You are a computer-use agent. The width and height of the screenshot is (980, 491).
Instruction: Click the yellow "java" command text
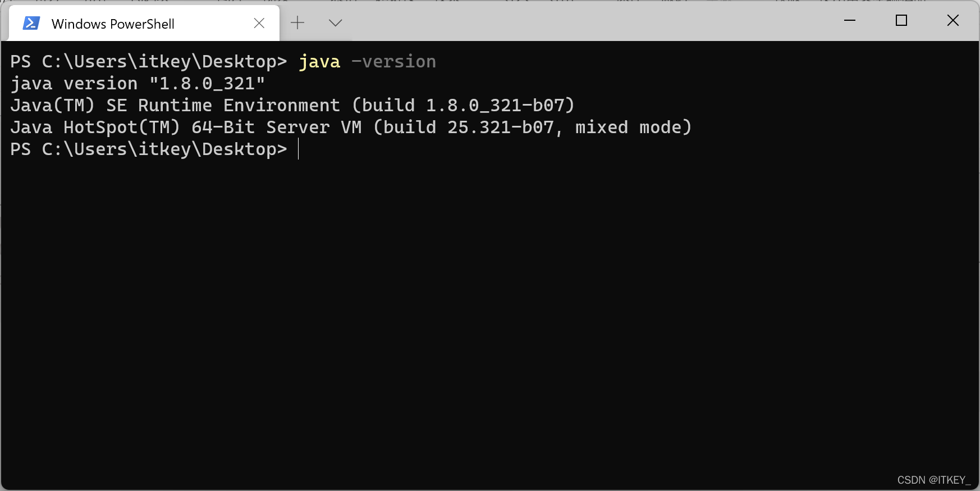(x=319, y=62)
